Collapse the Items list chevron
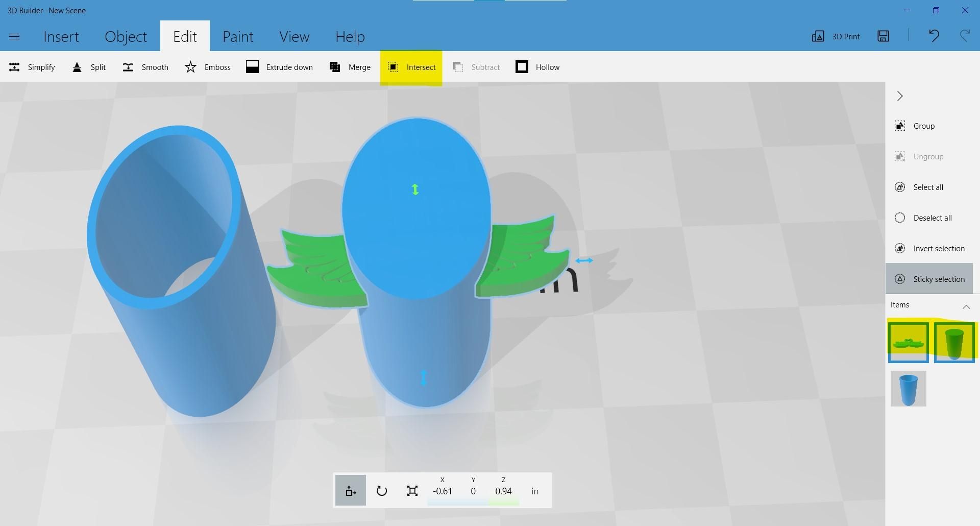 [966, 306]
